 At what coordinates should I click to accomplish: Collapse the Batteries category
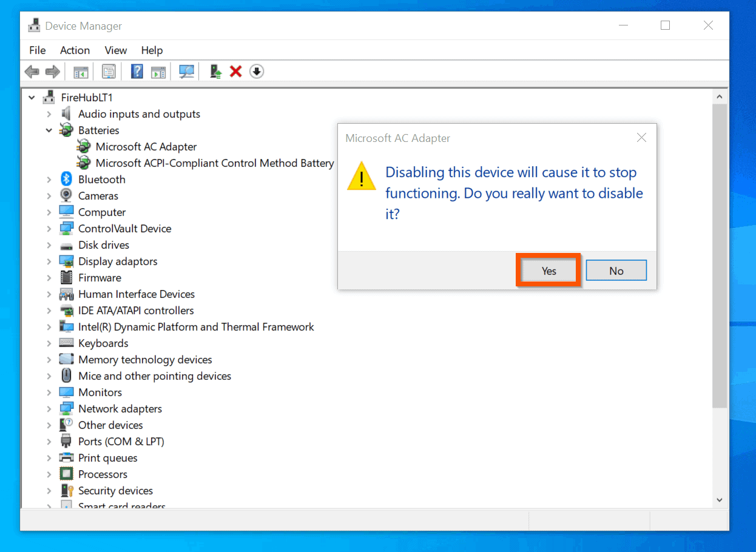[x=50, y=130]
